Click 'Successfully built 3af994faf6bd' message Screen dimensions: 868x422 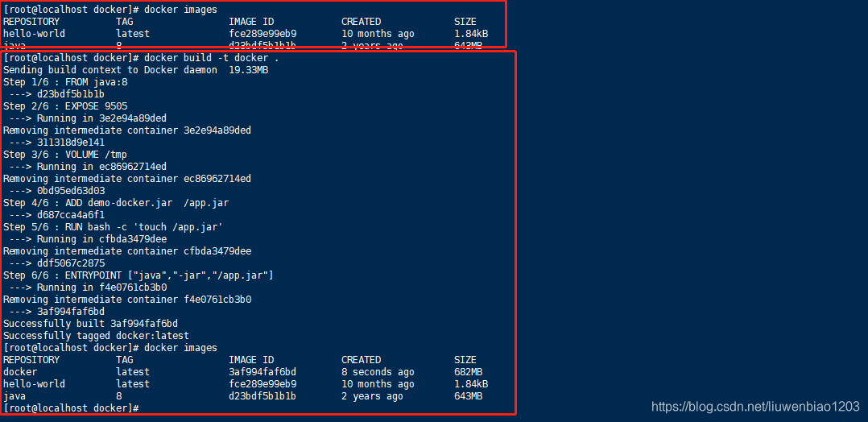click(90, 324)
